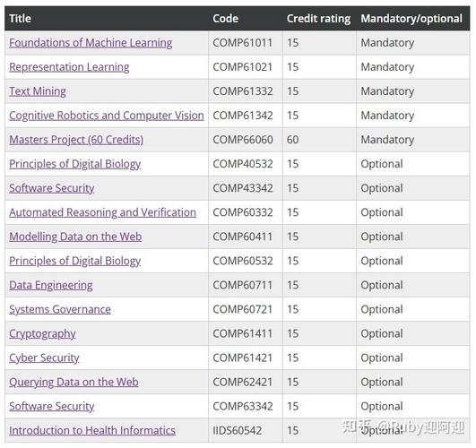Open Masters Project (60 Credits) link
Image resolution: width=476 pixels, height=448 pixels.
76,140
